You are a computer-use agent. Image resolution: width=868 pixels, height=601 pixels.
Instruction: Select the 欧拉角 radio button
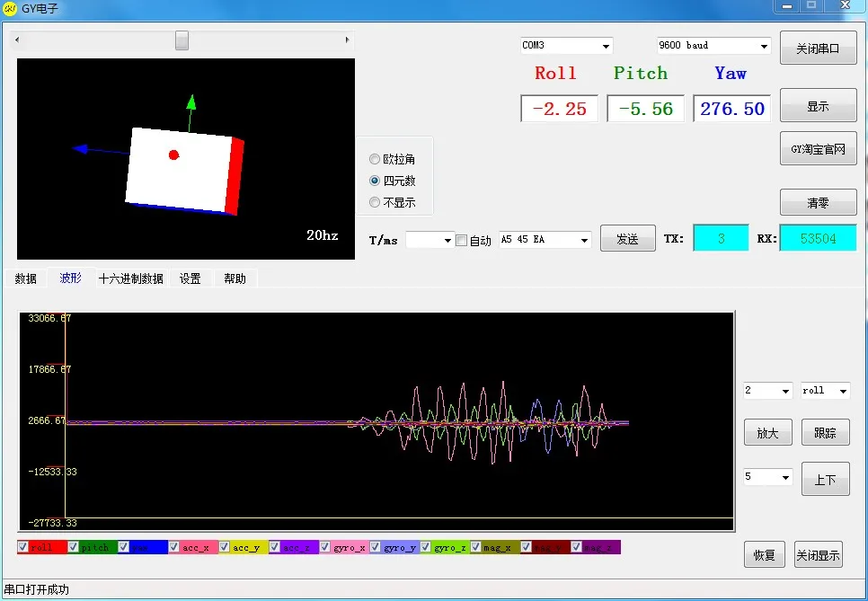pos(375,159)
